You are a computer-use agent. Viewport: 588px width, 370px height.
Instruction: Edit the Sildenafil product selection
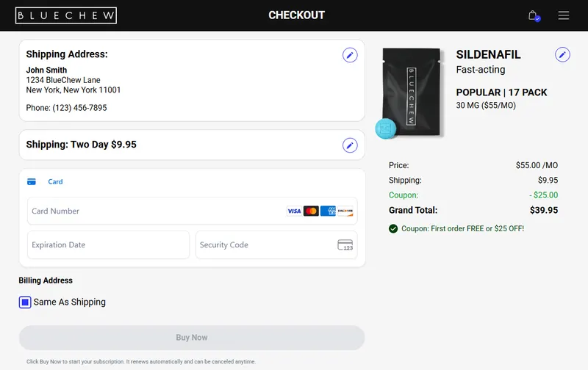[x=562, y=54]
